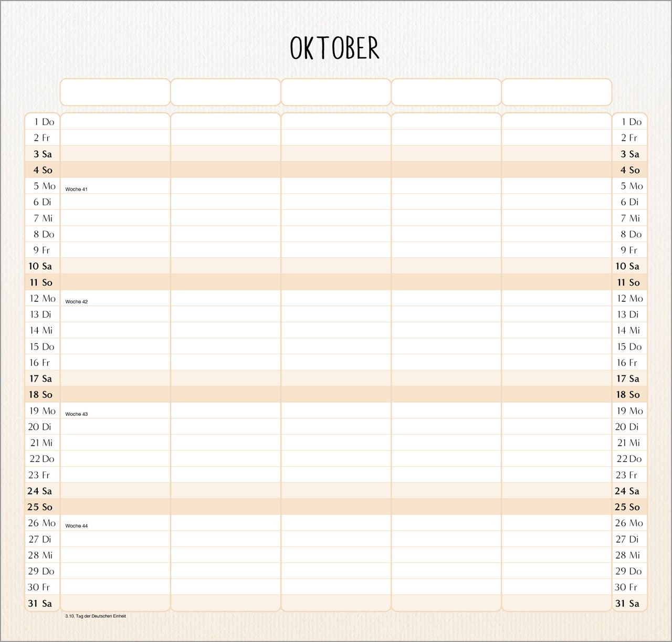Click 3 Sa in right date column
672x642 pixels.
pos(629,154)
